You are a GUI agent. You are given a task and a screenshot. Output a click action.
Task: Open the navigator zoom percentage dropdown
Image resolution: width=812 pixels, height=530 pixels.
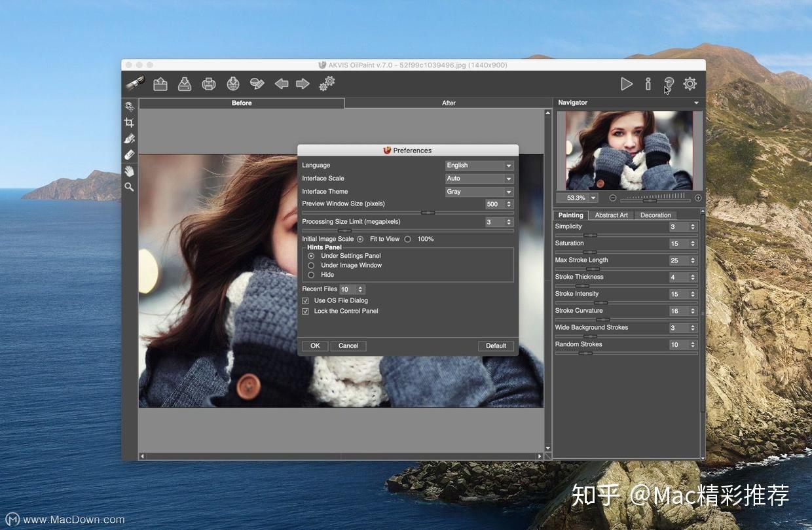[593, 198]
